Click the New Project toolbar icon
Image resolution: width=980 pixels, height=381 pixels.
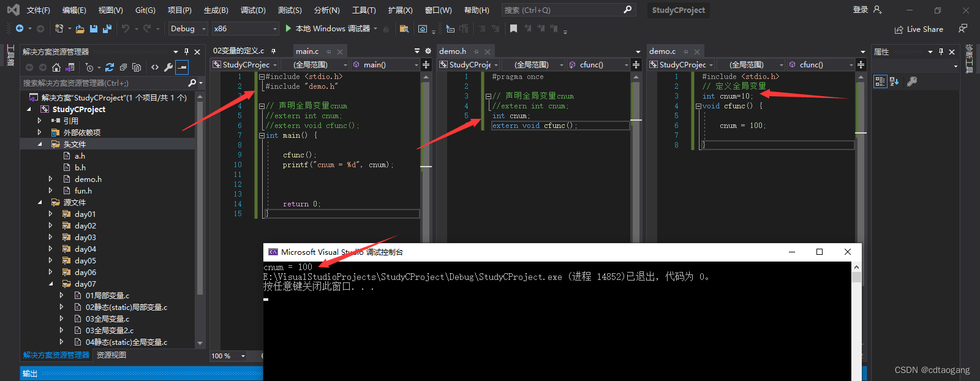click(x=59, y=29)
